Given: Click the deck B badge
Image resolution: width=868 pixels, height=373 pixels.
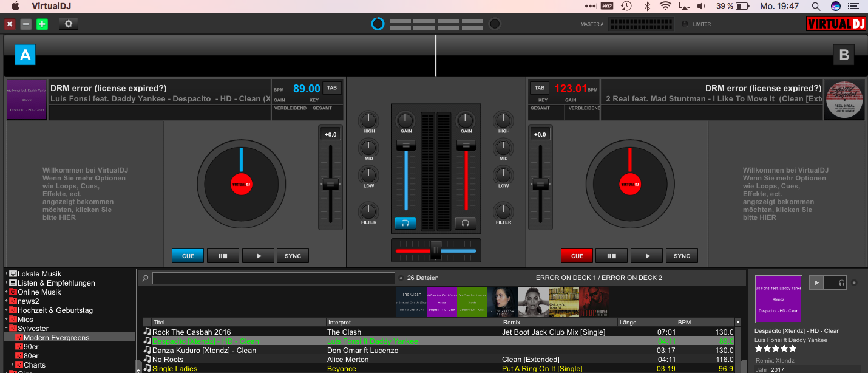Looking at the screenshot, I should point(844,55).
